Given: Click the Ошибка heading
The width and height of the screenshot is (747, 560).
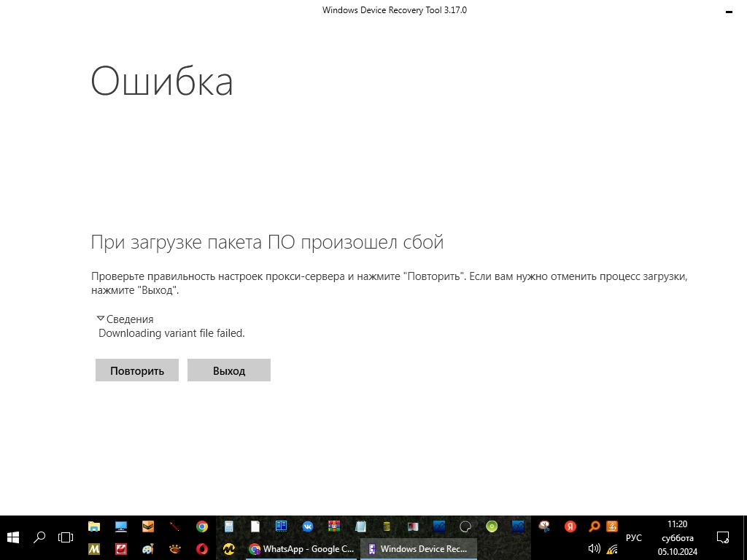Looking at the screenshot, I should [x=161, y=81].
